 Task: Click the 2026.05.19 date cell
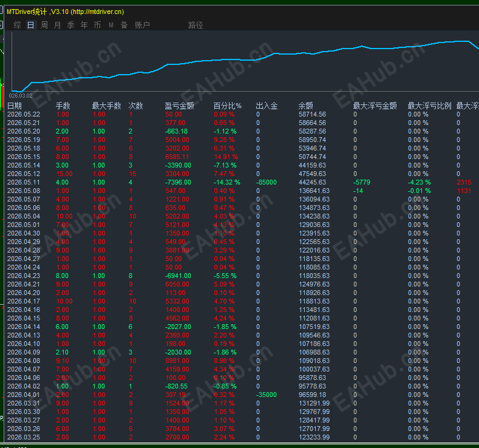tap(24, 140)
